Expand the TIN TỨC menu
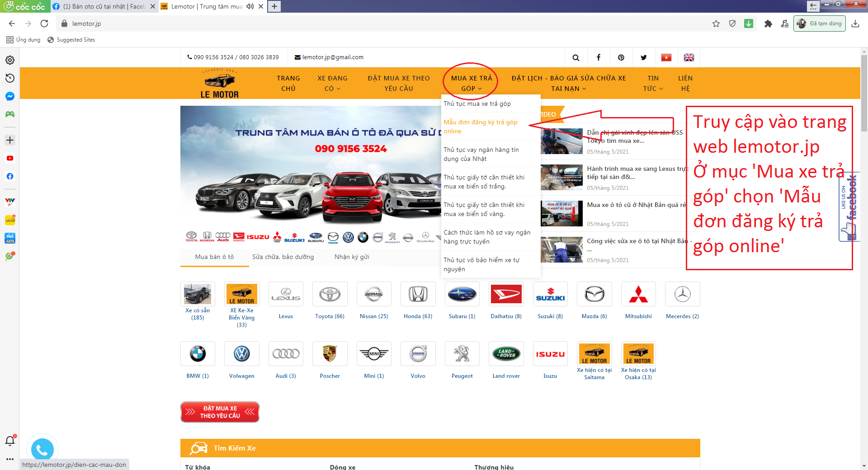 pos(653,83)
